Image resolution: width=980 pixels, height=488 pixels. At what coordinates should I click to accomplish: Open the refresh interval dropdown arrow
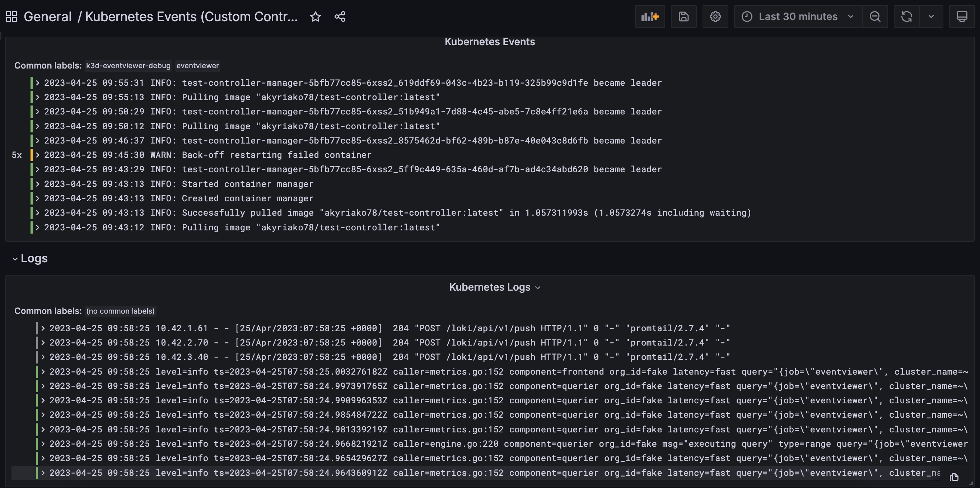(x=931, y=17)
